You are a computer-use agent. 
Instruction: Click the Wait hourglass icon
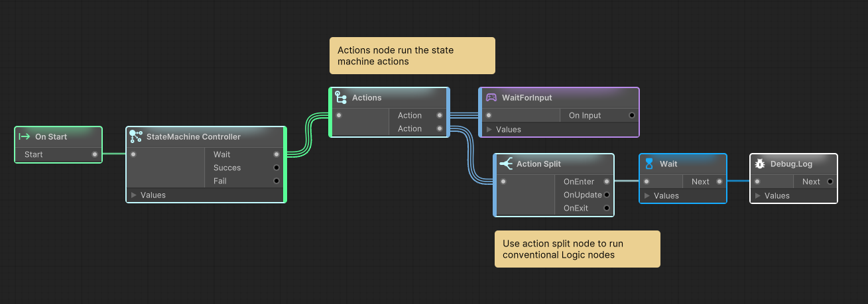pyautogui.click(x=649, y=164)
